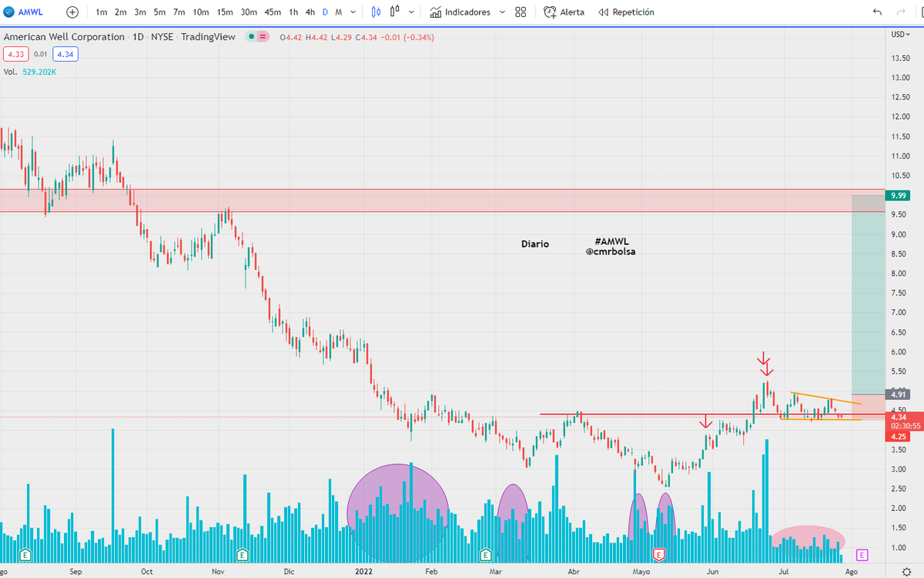Open the Indicadores panel
Image resolution: width=924 pixels, height=578 pixels.
click(460, 12)
